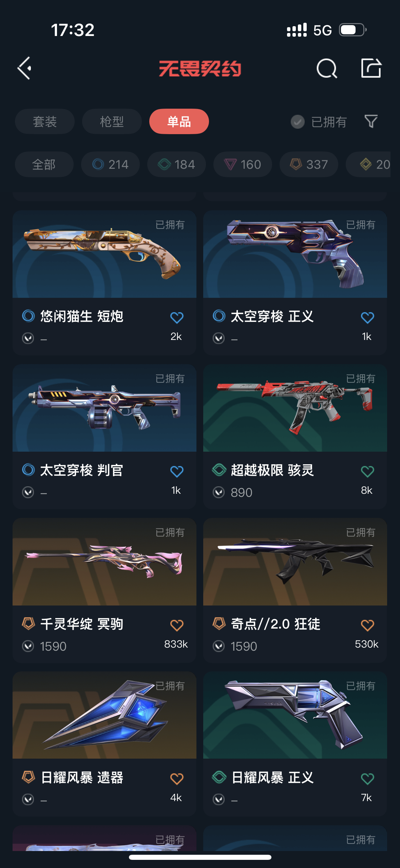Favorite 悠闲猫生 短炮 with heart icon
This screenshot has width=400, height=868.
click(177, 318)
